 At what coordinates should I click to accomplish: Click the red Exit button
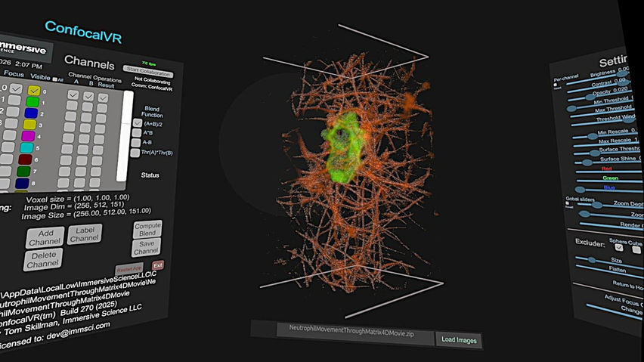158,265
